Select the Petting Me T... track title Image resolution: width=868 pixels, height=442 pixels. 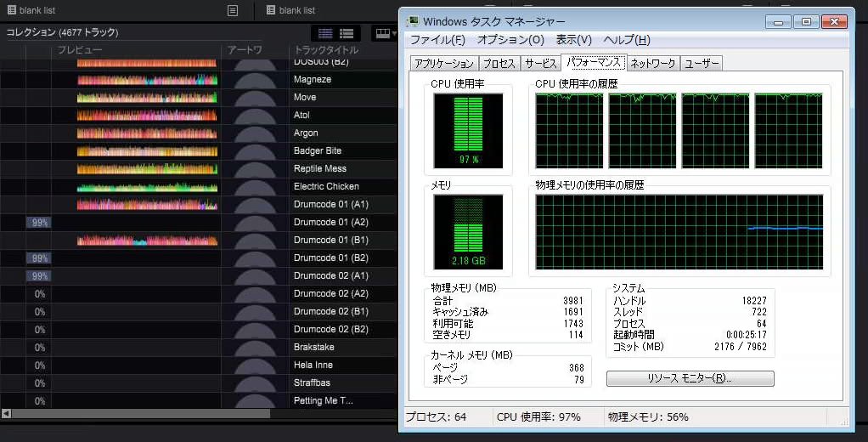[x=323, y=400]
